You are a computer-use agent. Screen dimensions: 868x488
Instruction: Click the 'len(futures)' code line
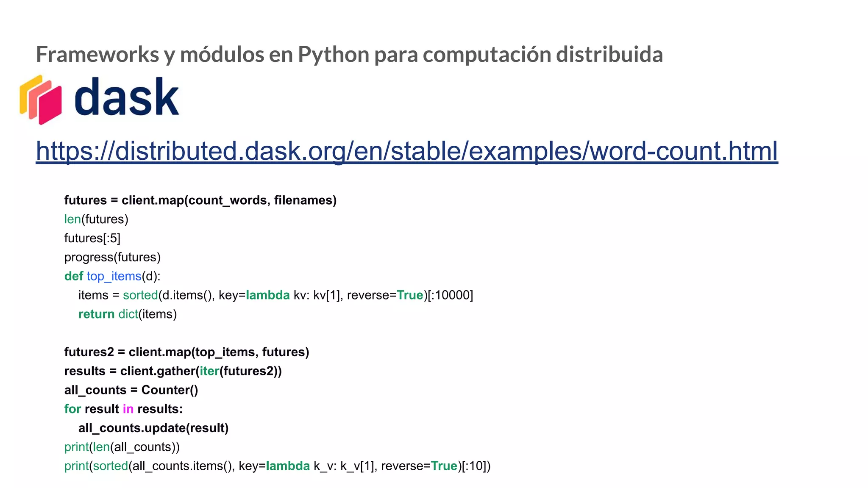tap(96, 219)
